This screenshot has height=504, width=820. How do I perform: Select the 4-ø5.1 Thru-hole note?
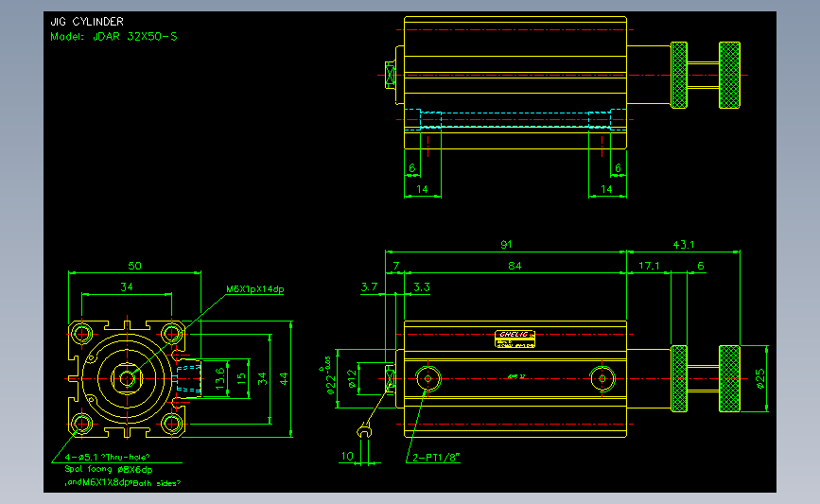pyautogui.click(x=107, y=457)
